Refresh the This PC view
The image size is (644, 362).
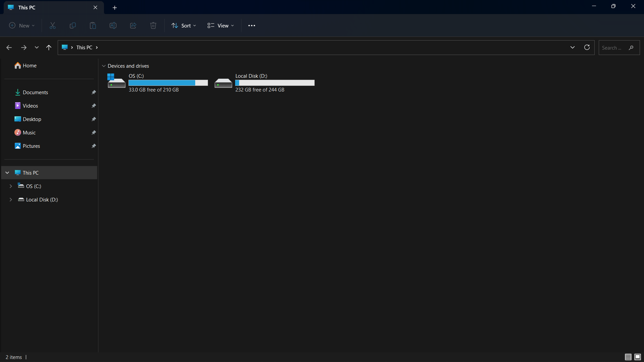click(x=587, y=47)
